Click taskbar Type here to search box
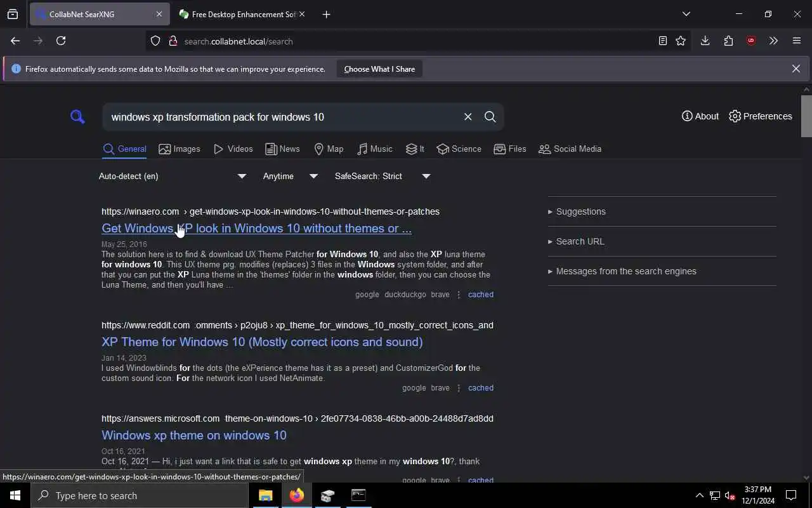 click(140, 495)
